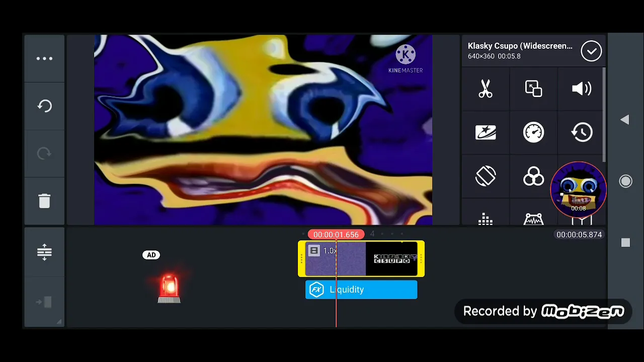644x362 pixels.
Task: Click the film strip icon on the clip
Action: pos(314,250)
